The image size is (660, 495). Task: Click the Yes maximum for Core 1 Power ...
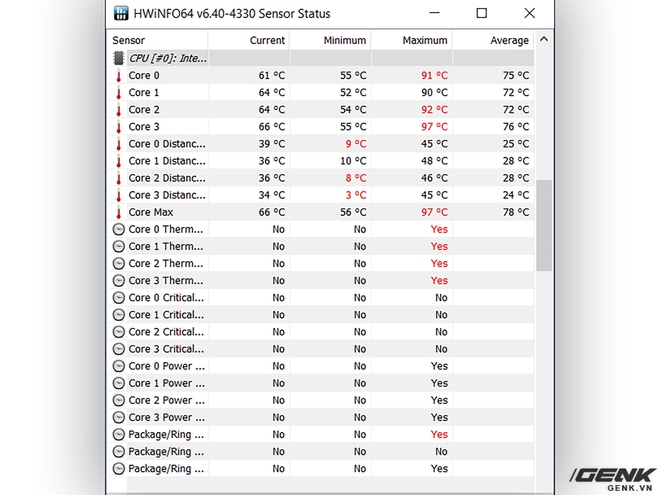click(439, 383)
